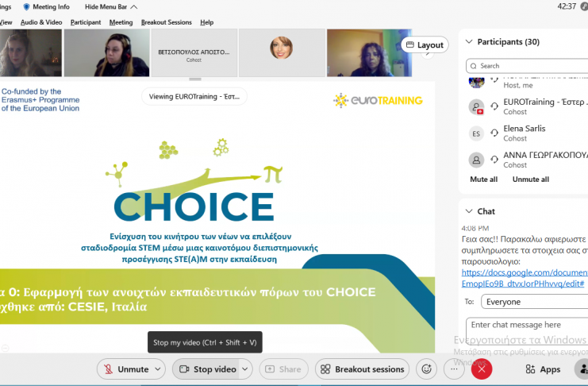Screen dimensions: 588x386
Task: End meeting with red X button
Action: click(x=482, y=369)
